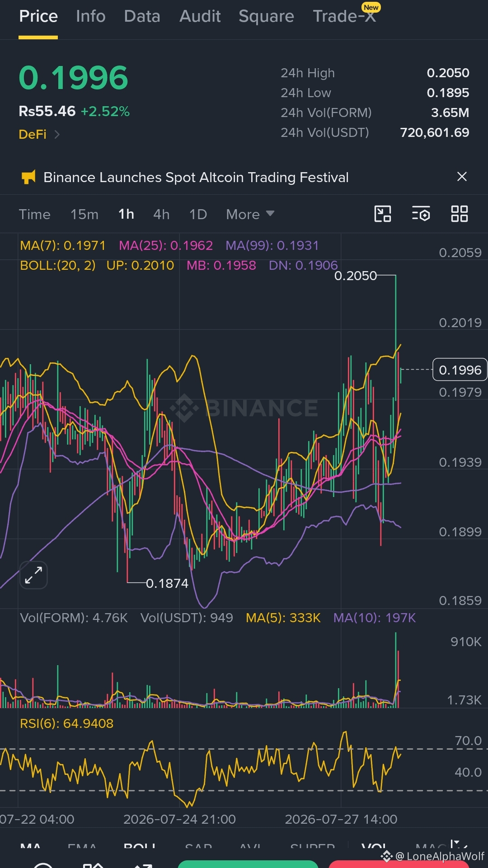Open the Price tab
Image resolution: width=488 pixels, height=868 pixels.
pos(38,16)
